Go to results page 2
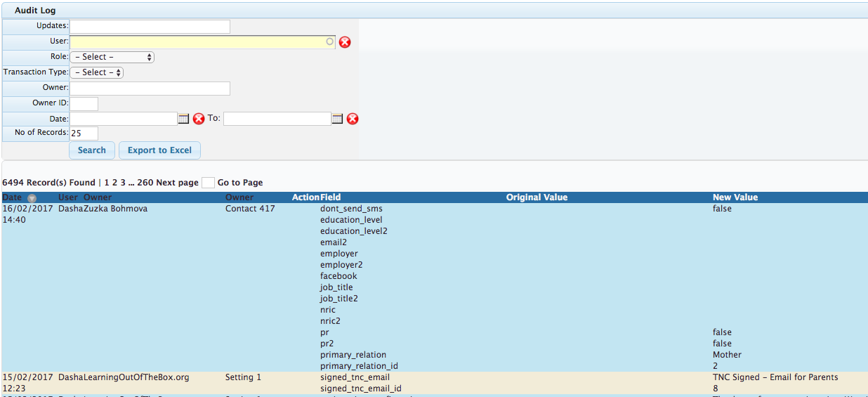Screen dimensions: 868x397 [x=115, y=183]
